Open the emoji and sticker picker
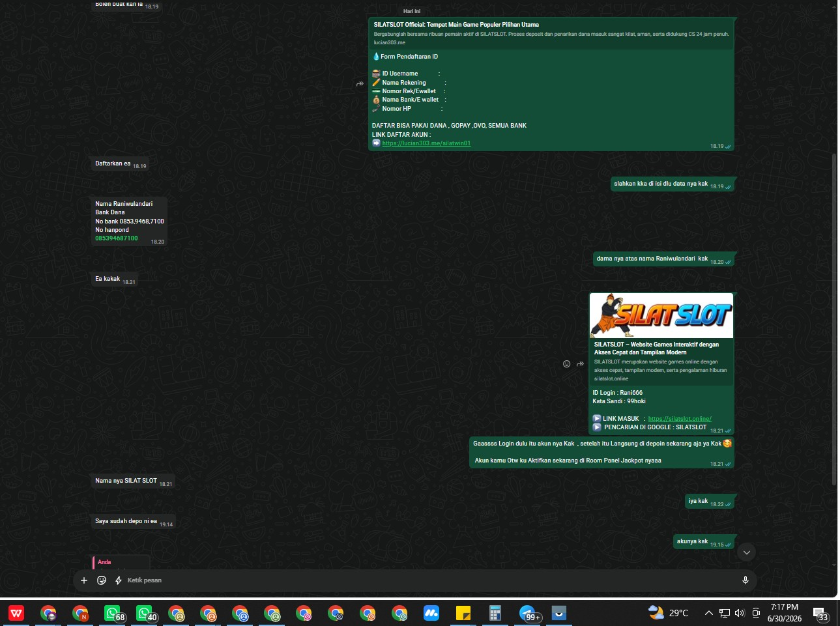 tap(102, 580)
